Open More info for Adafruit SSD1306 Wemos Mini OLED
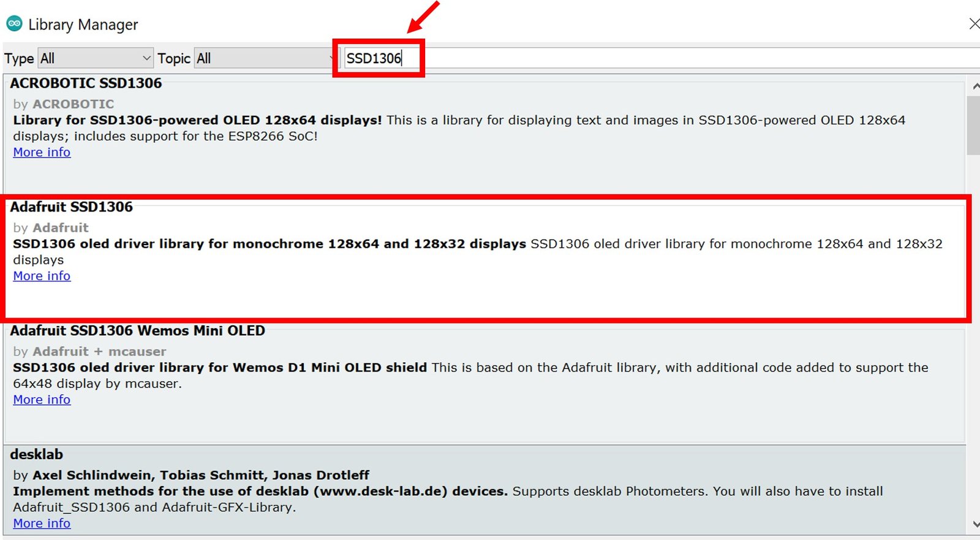980x540 pixels. pyautogui.click(x=42, y=400)
